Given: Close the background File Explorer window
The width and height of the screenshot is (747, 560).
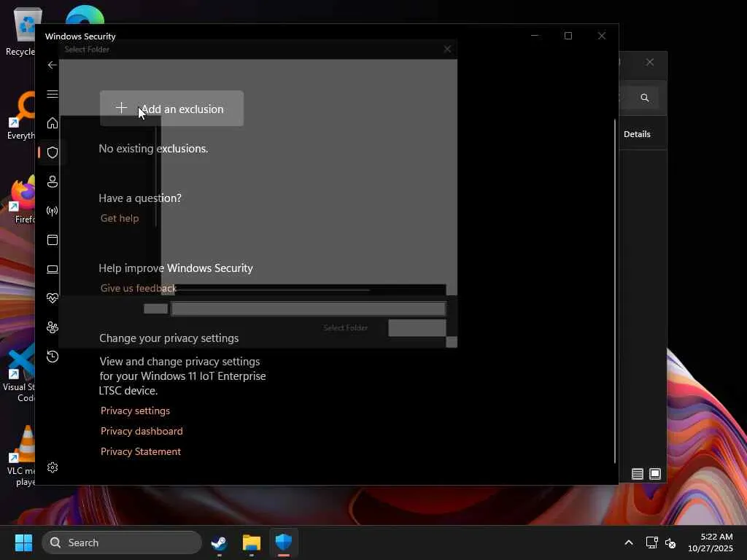Looking at the screenshot, I should point(650,63).
